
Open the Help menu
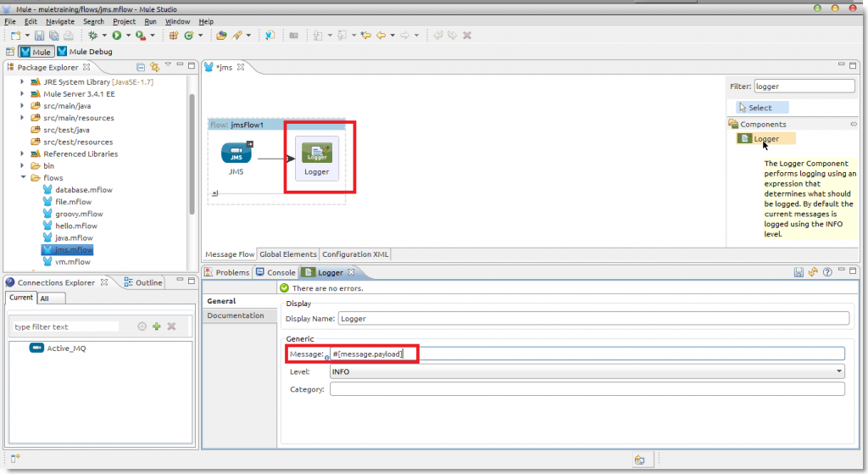(x=206, y=21)
